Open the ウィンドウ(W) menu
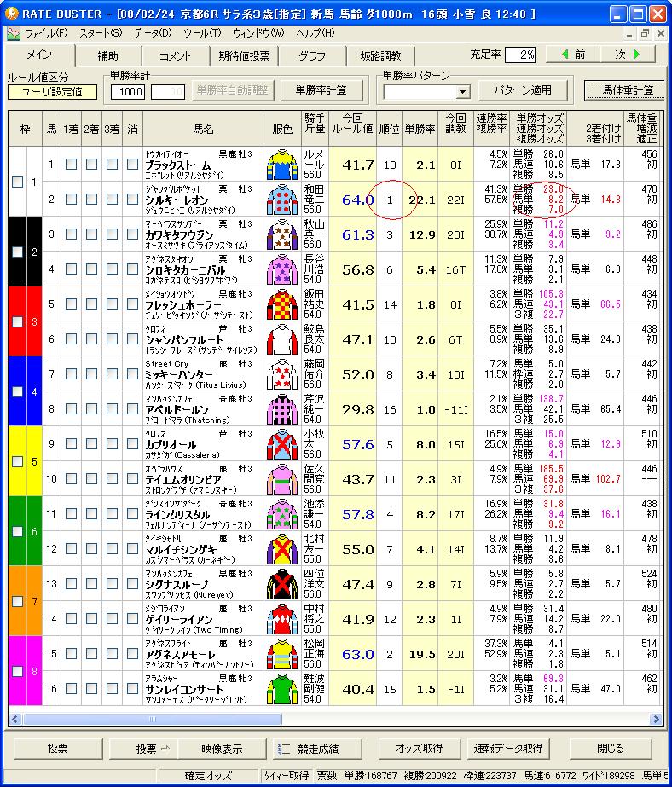Viewport: 672px width, 787px height. 258,33
